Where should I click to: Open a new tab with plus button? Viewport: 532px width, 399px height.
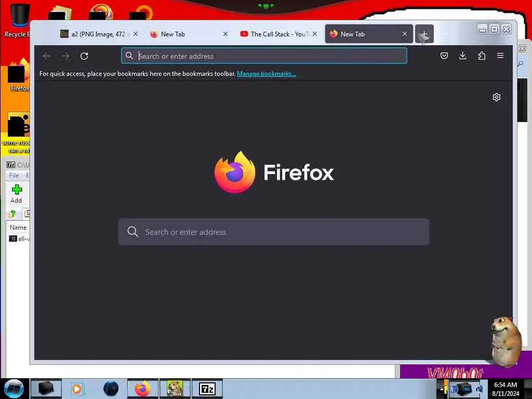[x=424, y=34]
